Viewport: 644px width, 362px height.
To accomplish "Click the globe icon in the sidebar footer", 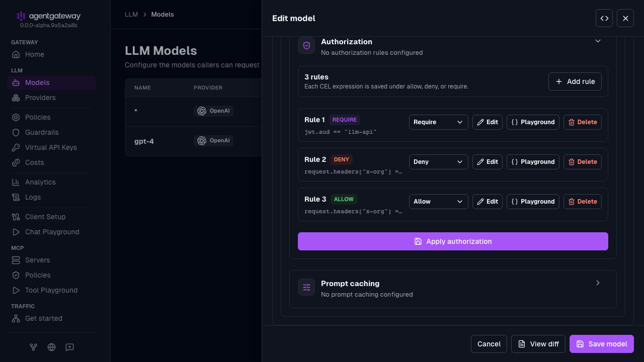I will [x=51, y=347].
